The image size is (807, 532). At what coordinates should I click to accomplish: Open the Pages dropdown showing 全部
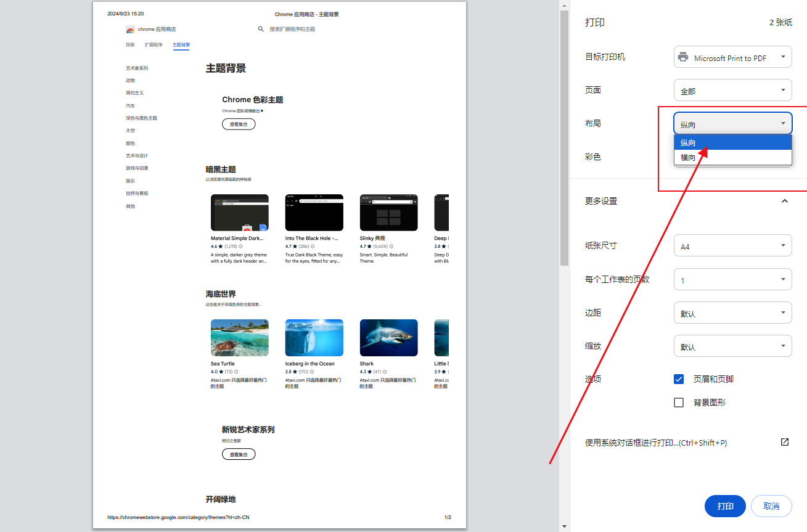[732, 91]
